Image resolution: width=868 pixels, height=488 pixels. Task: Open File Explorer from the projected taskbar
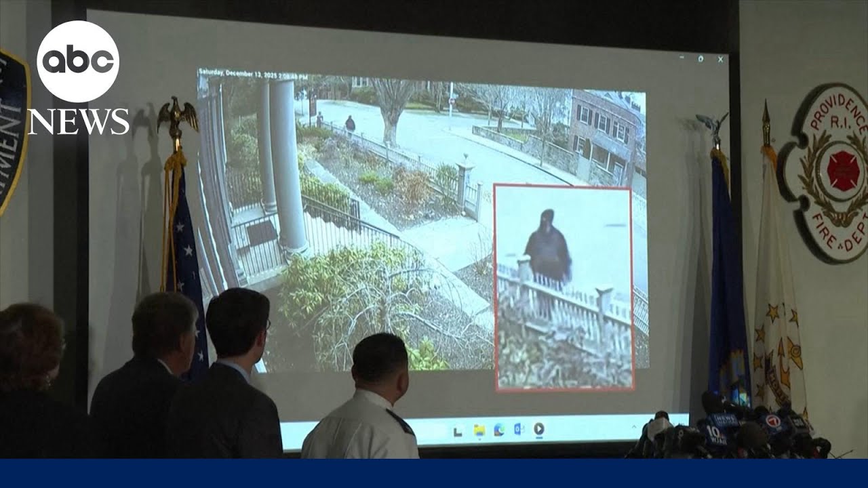pyautogui.click(x=479, y=430)
